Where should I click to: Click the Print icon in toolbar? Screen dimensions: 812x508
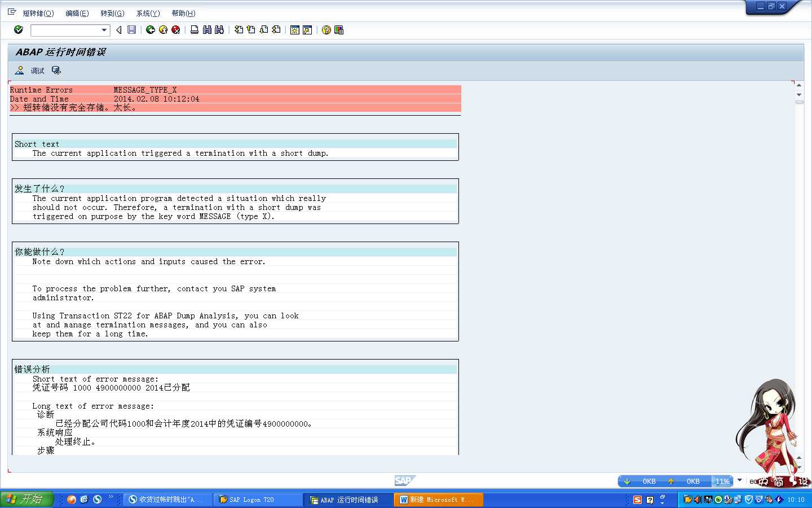[195, 30]
